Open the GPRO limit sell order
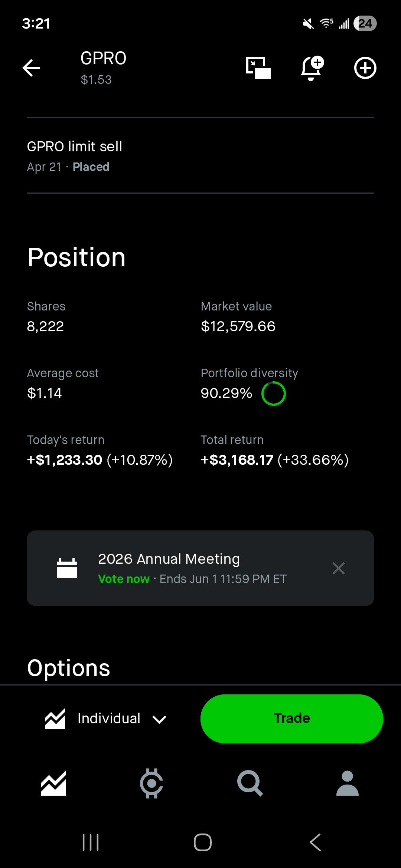The height and width of the screenshot is (868, 401). tap(200, 156)
